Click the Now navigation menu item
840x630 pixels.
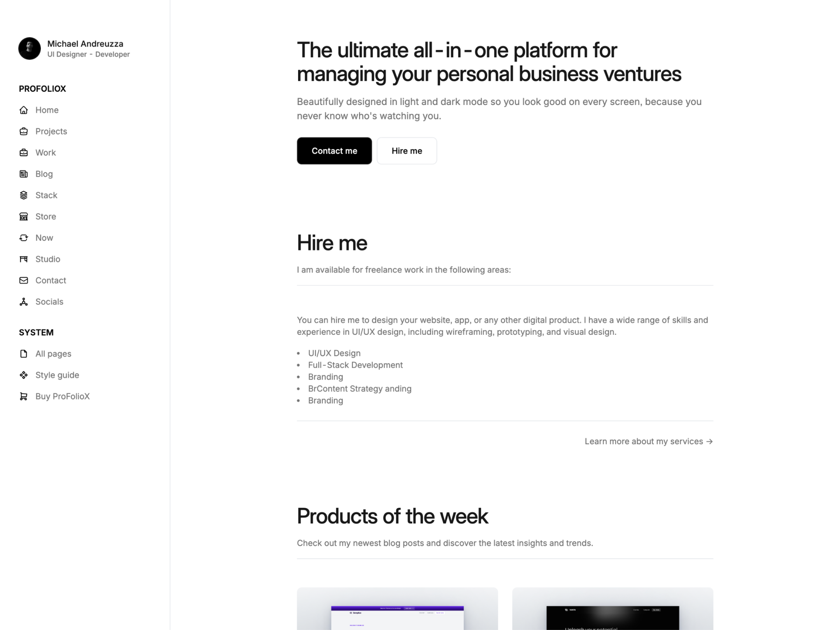point(44,237)
